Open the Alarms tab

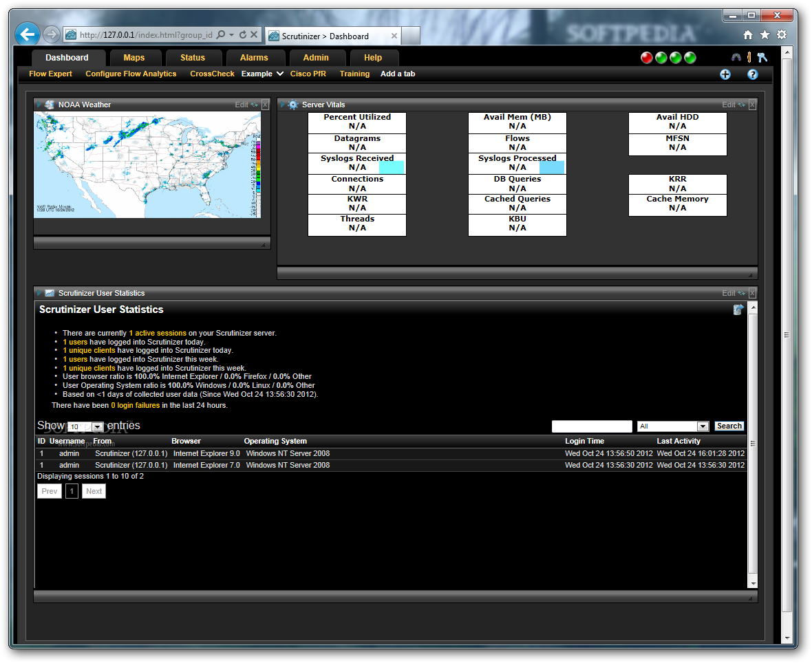(254, 58)
